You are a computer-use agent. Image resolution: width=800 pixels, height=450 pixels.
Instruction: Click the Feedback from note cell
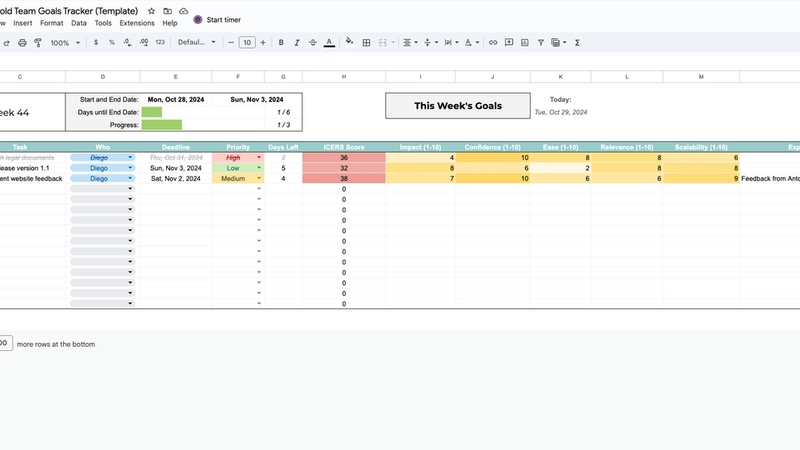770,179
